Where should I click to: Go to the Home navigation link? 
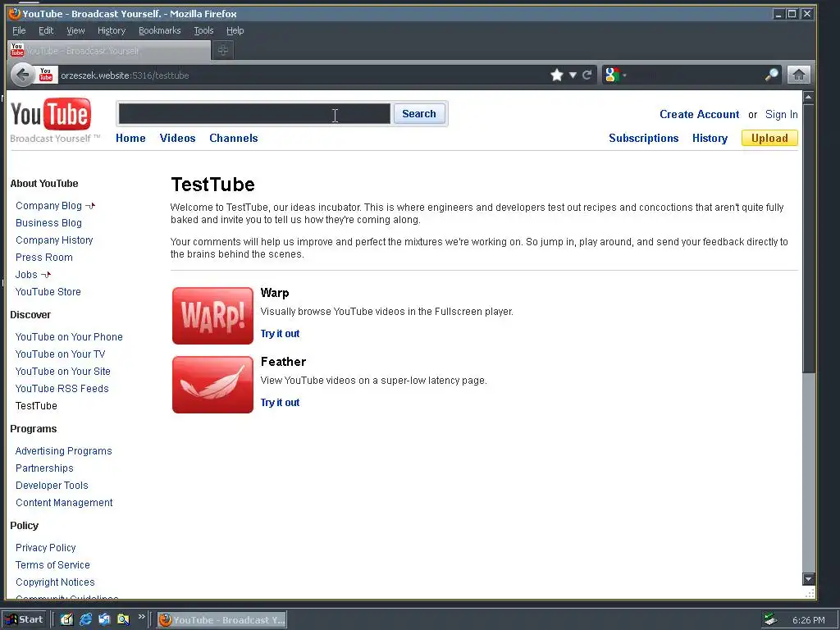click(x=130, y=138)
